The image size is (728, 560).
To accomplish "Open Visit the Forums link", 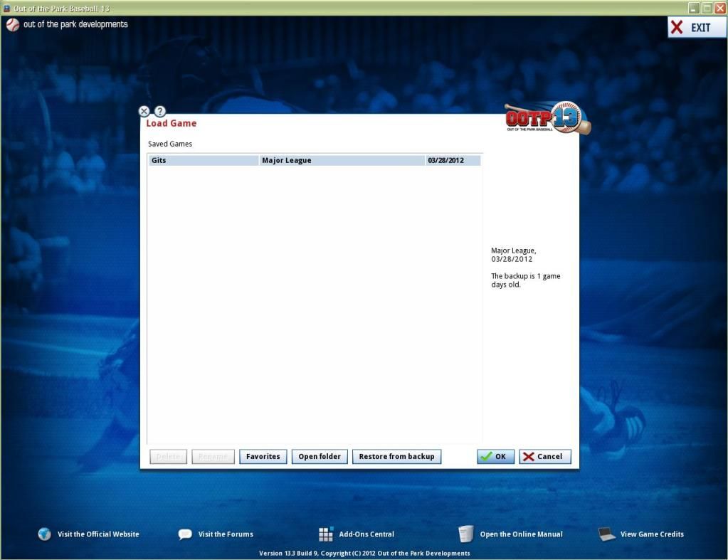I will click(226, 534).
